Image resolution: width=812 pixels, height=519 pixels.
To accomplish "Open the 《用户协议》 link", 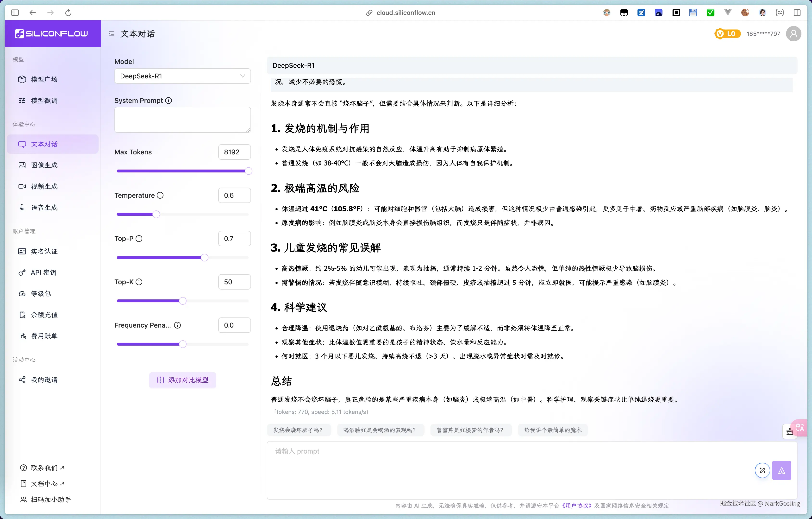I will [x=577, y=505].
